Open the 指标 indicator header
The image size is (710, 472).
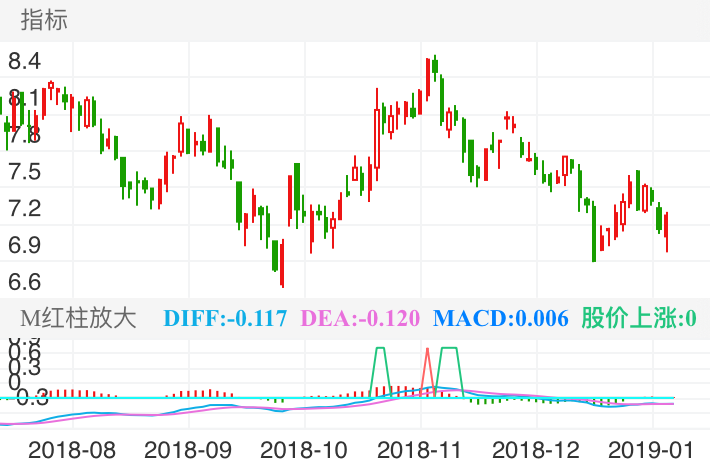pos(44,21)
